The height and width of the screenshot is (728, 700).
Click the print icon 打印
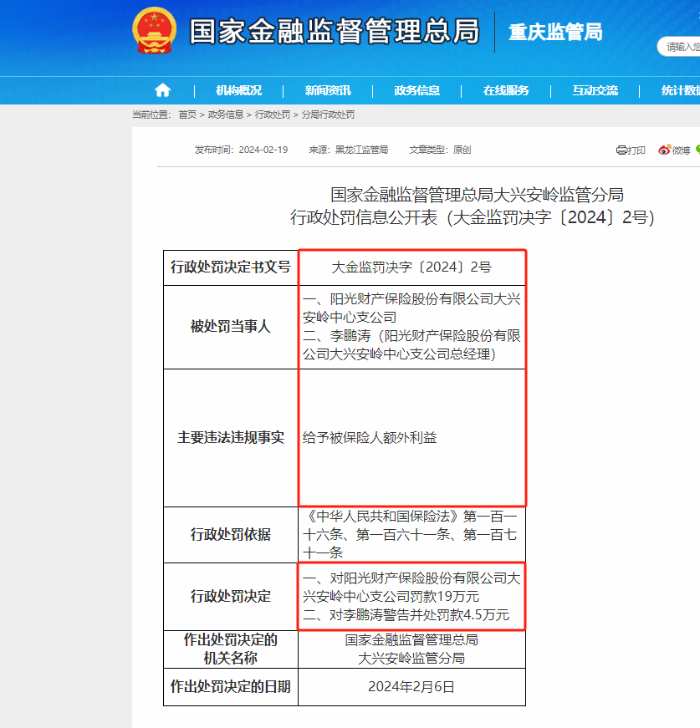coord(631,150)
